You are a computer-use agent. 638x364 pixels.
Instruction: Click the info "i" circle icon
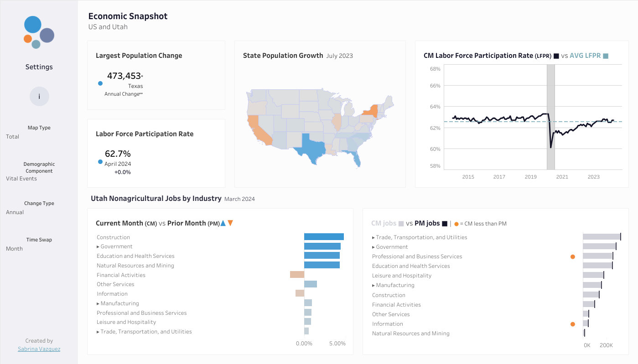[x=39, y=97]
